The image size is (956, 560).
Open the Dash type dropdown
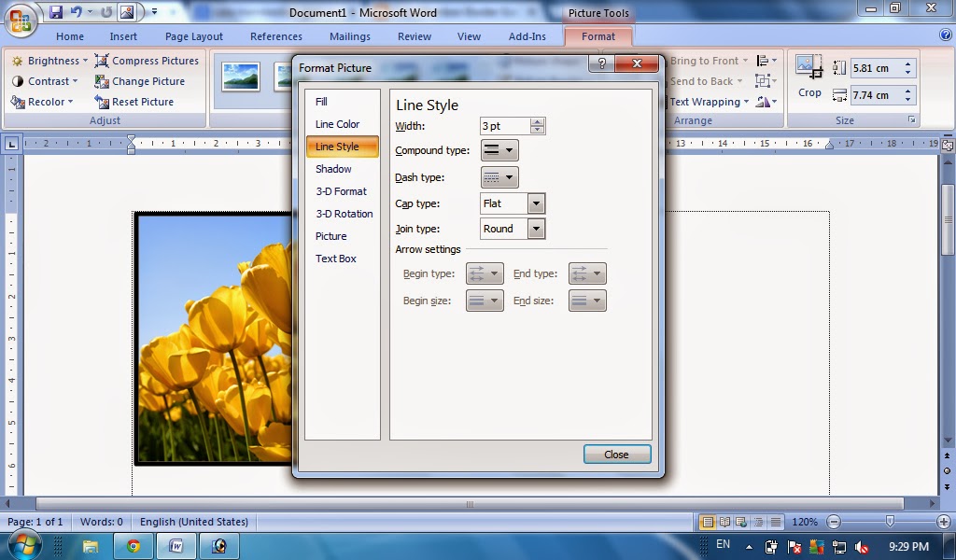point(499,176)
